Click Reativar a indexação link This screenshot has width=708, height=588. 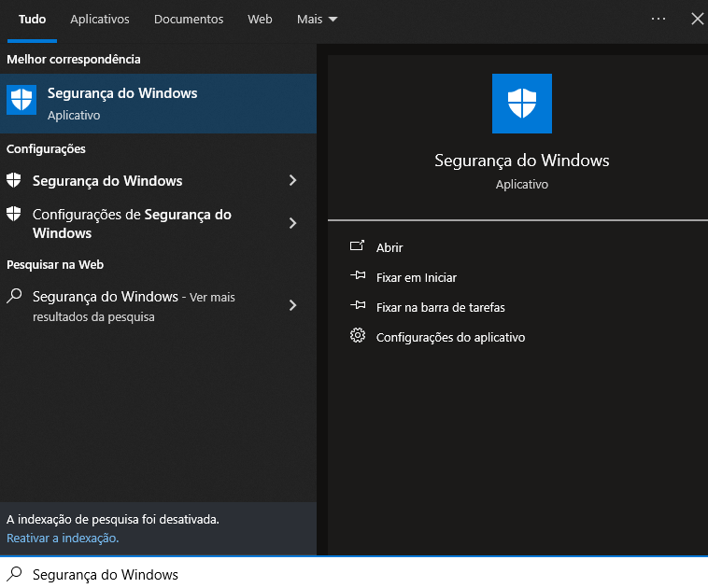[x=63, y=539]
